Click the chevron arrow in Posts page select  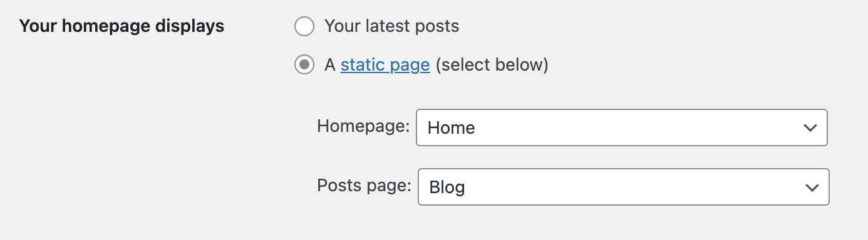812,187
